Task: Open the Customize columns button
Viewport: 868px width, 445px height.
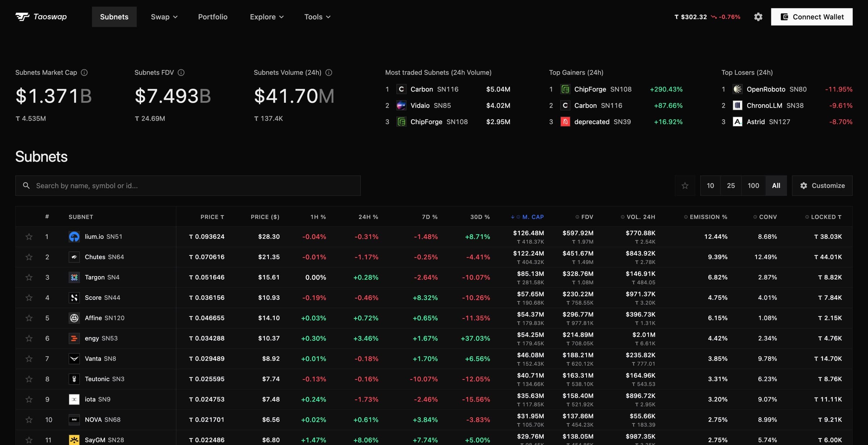Action: tap(822, 186)
